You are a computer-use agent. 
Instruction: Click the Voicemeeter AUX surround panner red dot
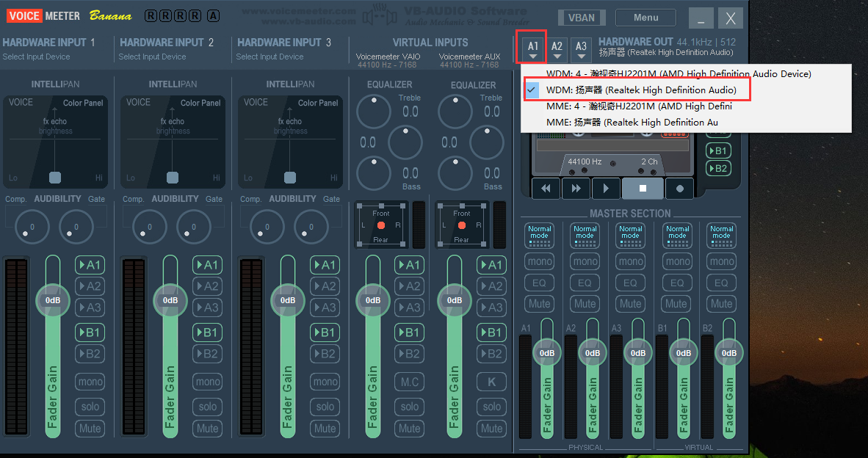[462, 225]
